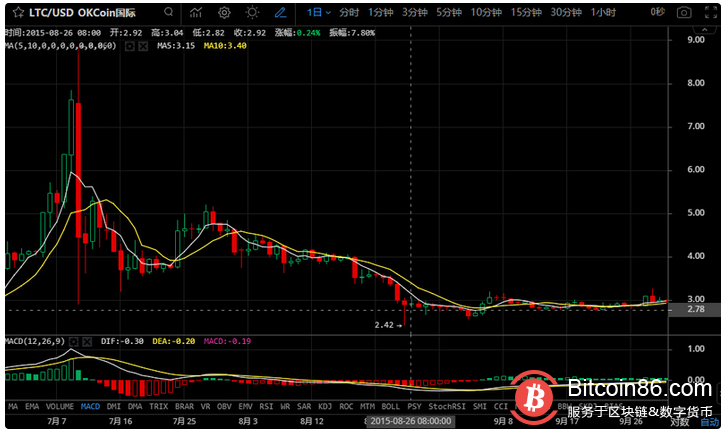The width and height of the screenshot is (723, 432).
Task: Select the 15分钟 interval
Action: click(x=526, y=12)
